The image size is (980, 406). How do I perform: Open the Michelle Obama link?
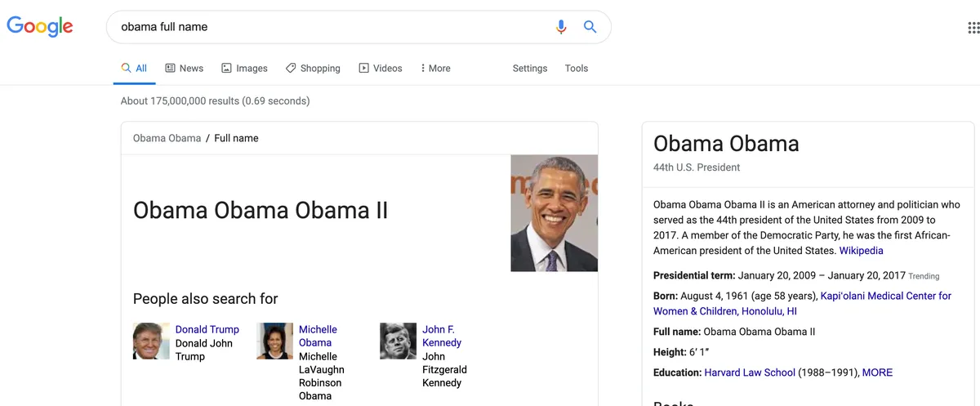(318, 336)
